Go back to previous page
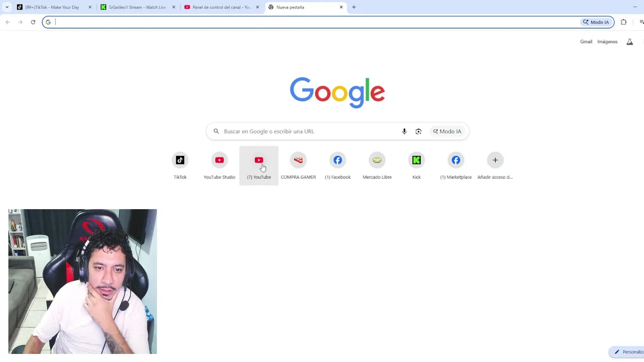The image size is (644, 362). pyautogui.click(x=8, y=22)
